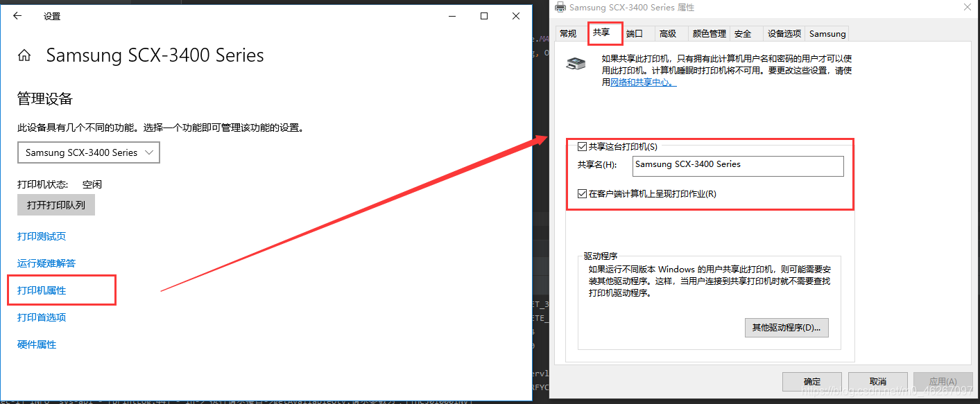Screen dimensions: 980x404
Task: Open the 端口 tab
Action: pyautogui.click(x=634, y=33)
